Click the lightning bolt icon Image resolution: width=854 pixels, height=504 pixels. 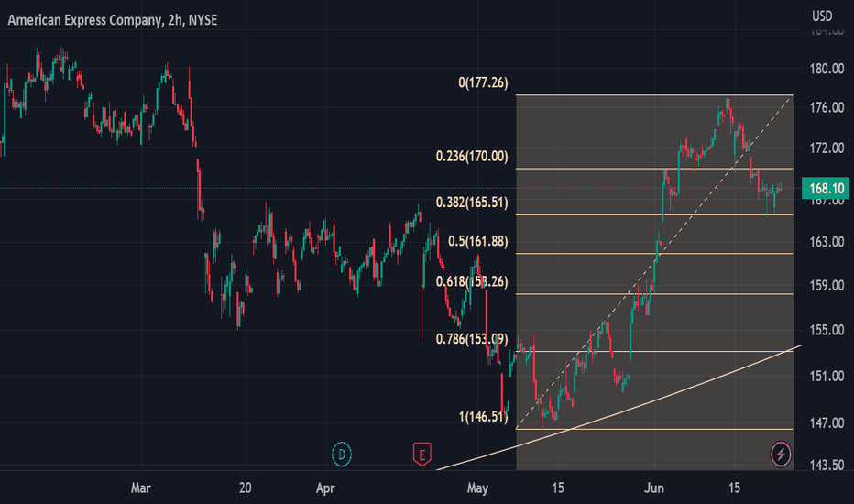pos(781,454)
